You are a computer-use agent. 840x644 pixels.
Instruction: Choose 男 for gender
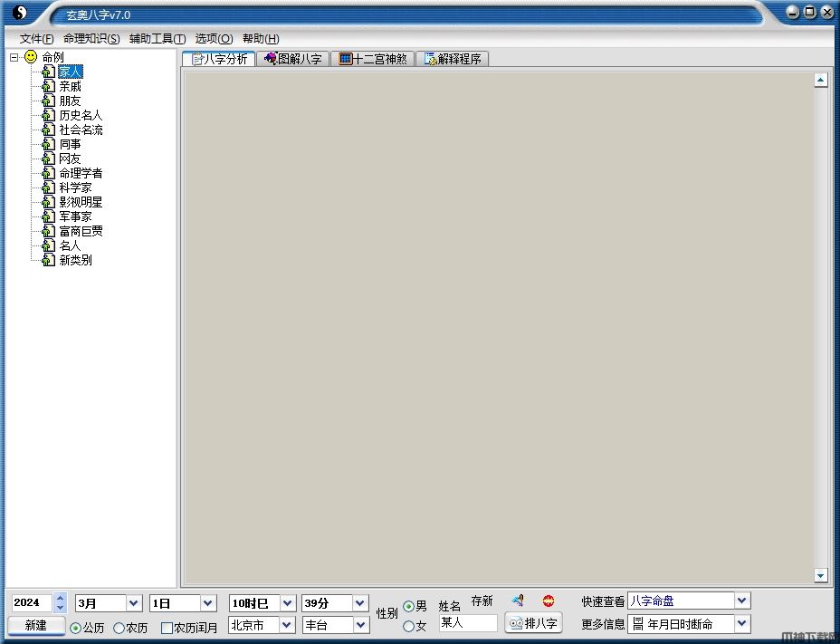pos(409,606)
